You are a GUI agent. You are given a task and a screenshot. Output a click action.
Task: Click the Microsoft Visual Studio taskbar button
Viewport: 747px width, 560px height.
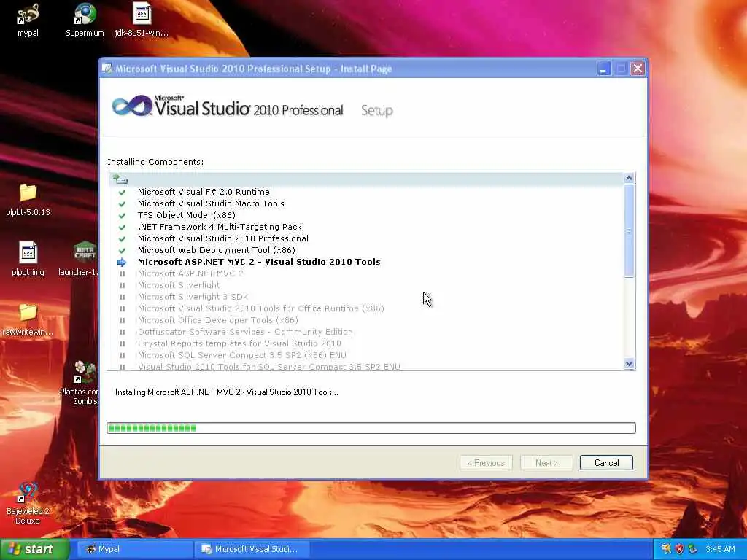(x=252, y=549)
